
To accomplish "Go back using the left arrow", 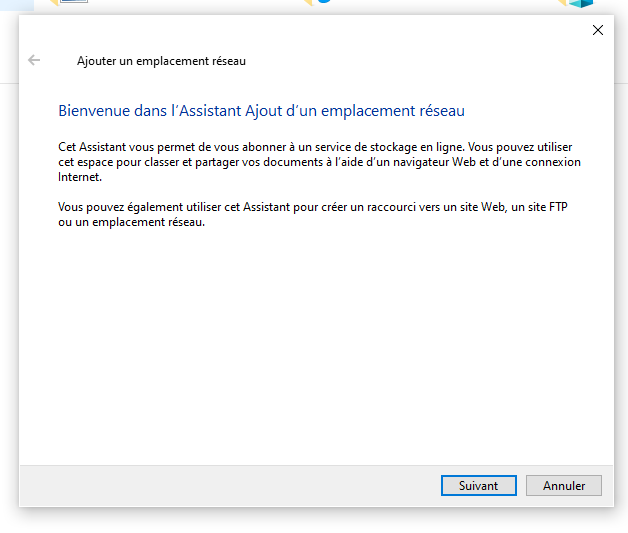I will point(34,60).
